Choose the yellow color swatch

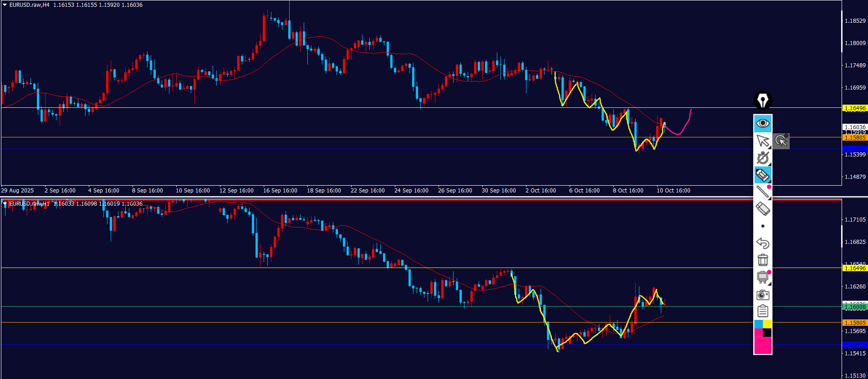pos(767,324)
